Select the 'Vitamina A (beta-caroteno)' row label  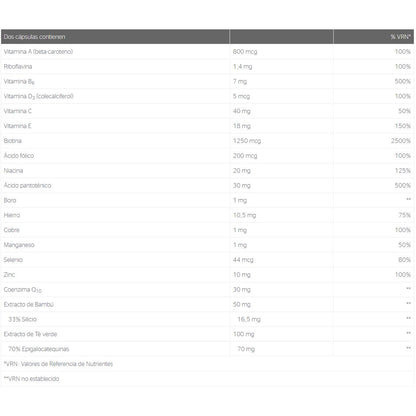click(38, 52)
